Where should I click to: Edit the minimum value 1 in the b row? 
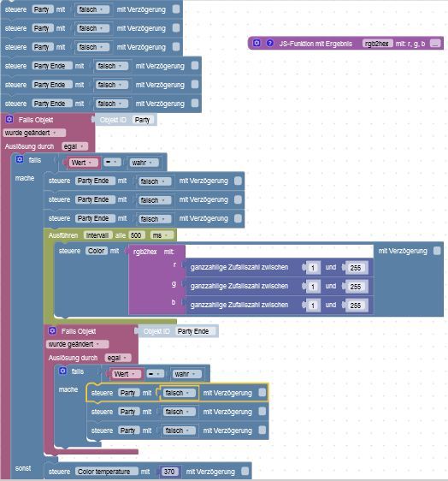tap(313, 306)
